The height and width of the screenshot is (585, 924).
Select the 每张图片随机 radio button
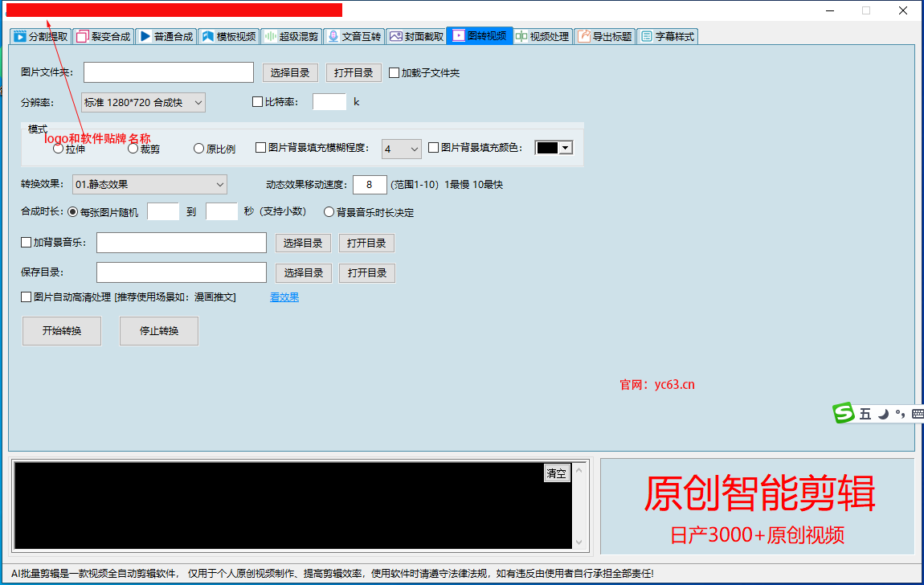(72, 212)
